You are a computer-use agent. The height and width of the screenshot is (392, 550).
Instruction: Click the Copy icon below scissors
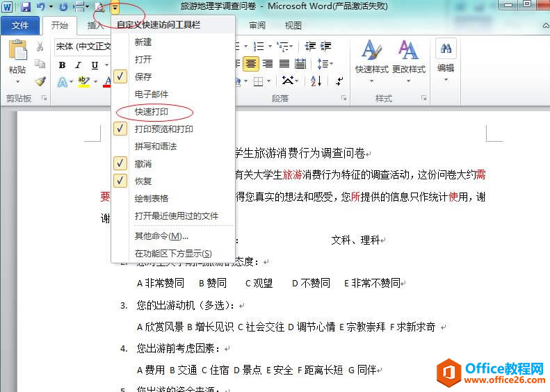click(40, 63)
